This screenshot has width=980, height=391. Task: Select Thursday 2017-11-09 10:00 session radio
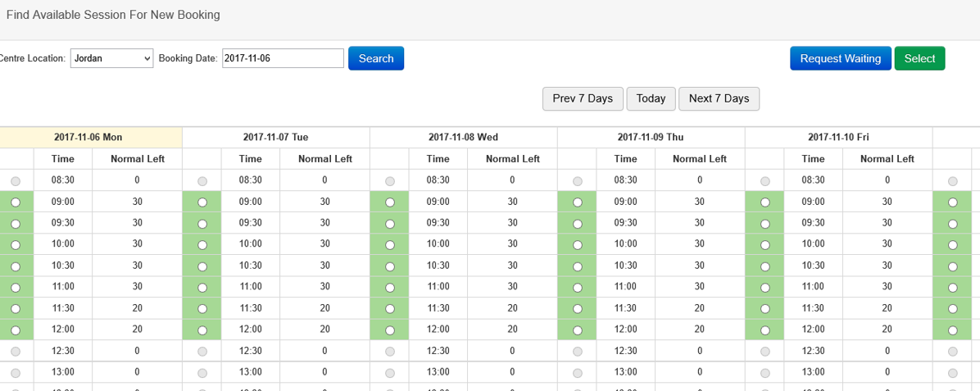[577, 244]
